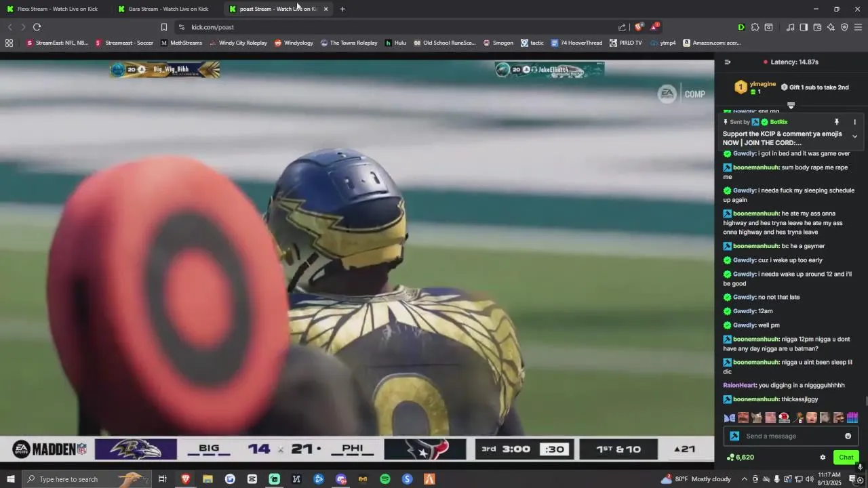Click Gift 1 sub to take 2nd
This screenshot has height=488, width=868.
tap(814, 87)
